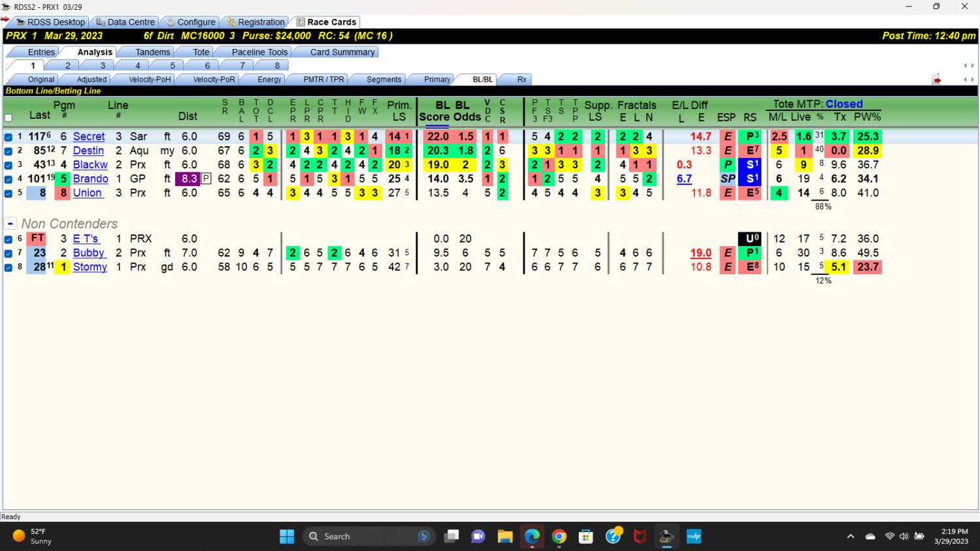Uncheck the checkbox for horse 4 Brando
Viewport: 980px width, 551px height.
click(8, 179)
